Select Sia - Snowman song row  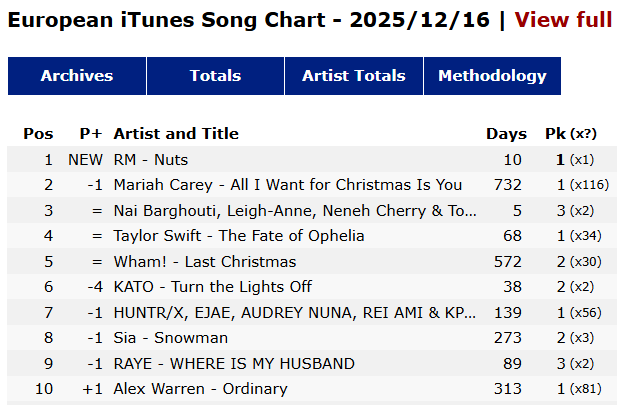pos(171,338)
